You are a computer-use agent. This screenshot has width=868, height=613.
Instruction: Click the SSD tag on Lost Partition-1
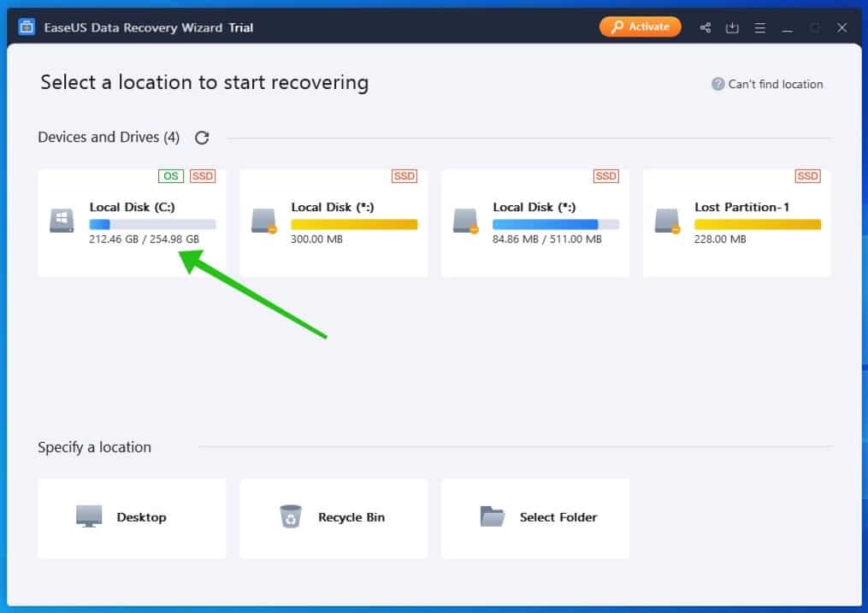pos(807,176)
